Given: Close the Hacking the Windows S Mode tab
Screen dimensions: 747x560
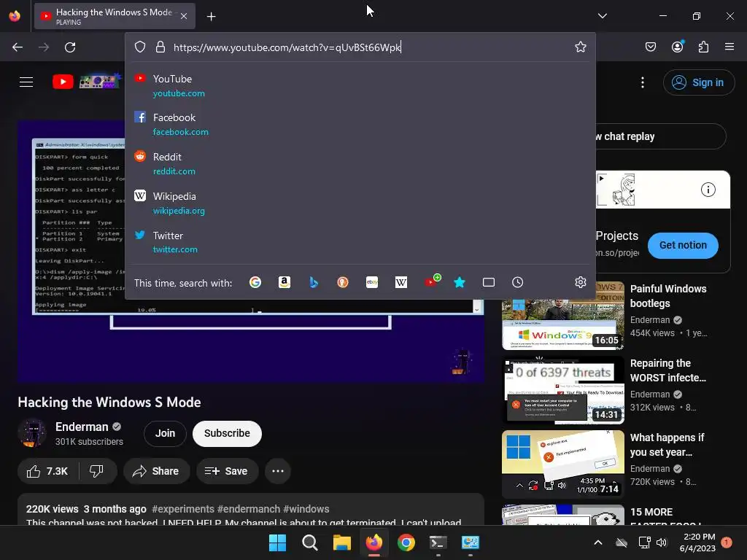Looking at the screenshot, I should [x=184, y=16].
